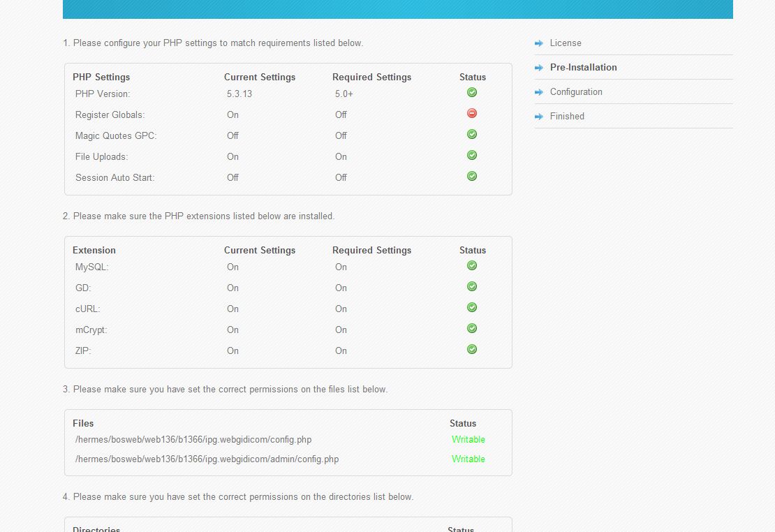Click the Writable status for admin/config.php
This screenshot has width=775, height=532.
pyautogui.click(x=468, y=459)
